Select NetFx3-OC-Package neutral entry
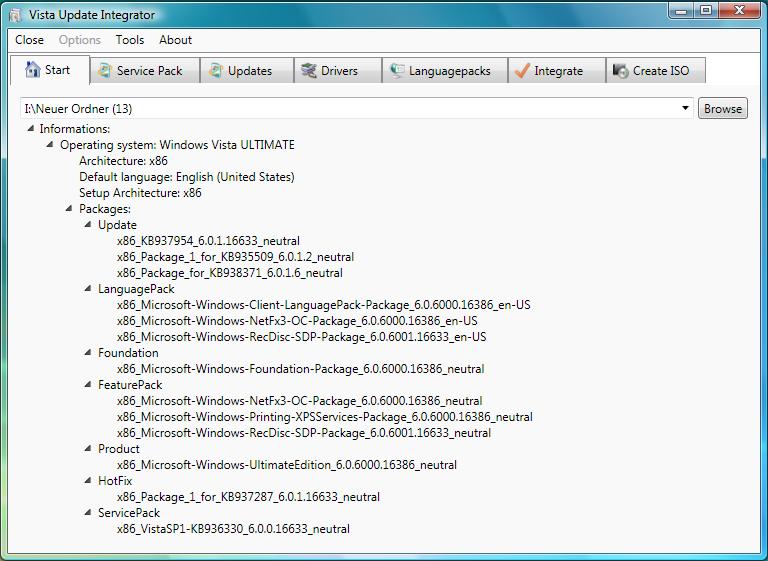768x561 pixels. tap(300, 401)
